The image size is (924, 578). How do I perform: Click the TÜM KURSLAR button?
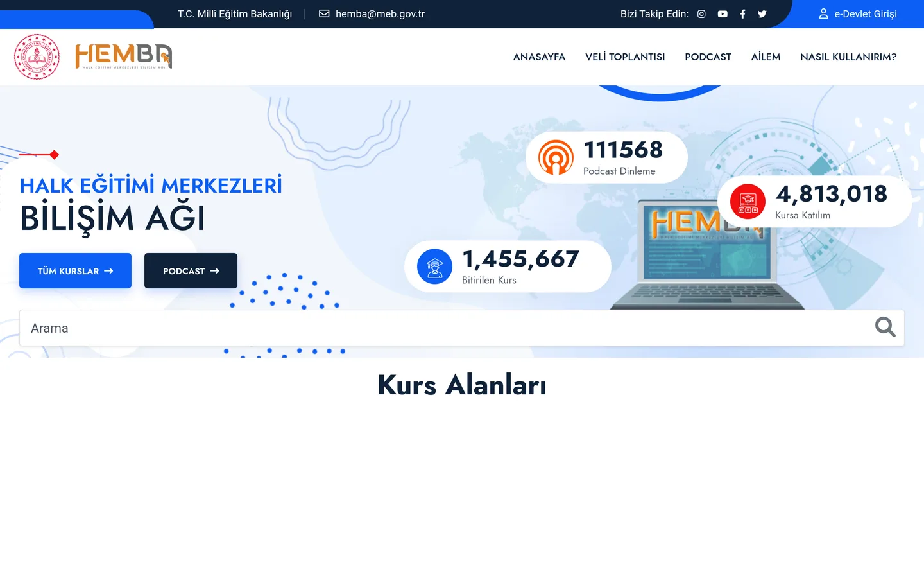[75, 270]
